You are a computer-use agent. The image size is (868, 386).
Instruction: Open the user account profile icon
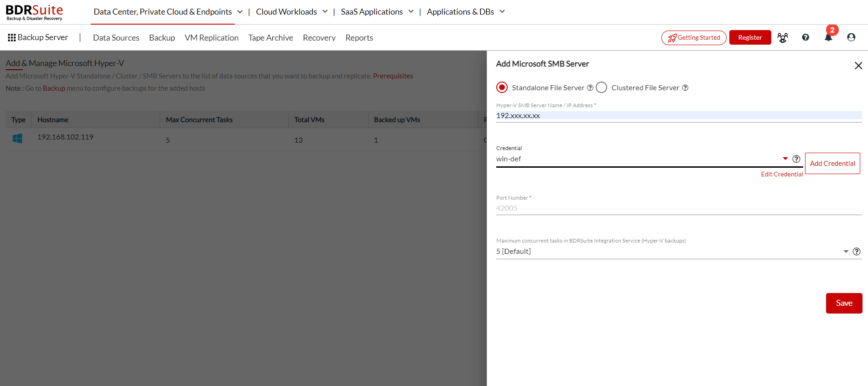(851, 37)
